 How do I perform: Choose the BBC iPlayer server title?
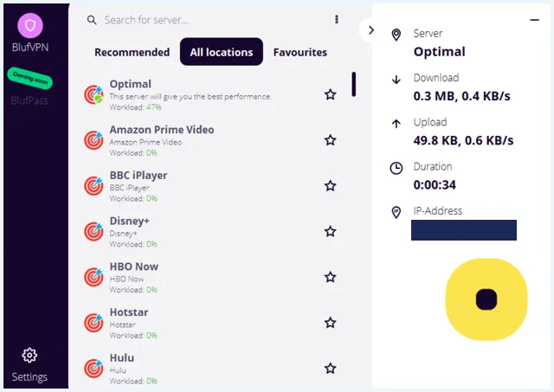point(138,175)
